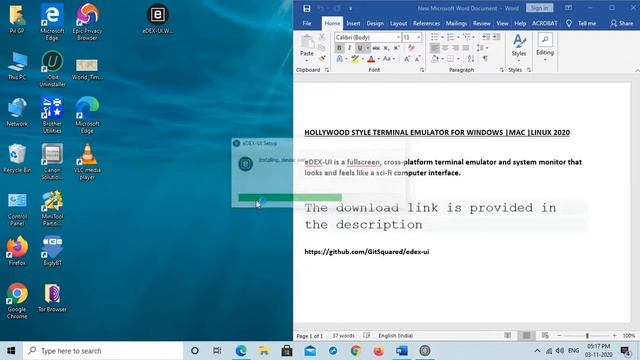Switch to the Mailings ribbon tab
The width and height of the screenshot is (640, 360).
tap(456, 24)
